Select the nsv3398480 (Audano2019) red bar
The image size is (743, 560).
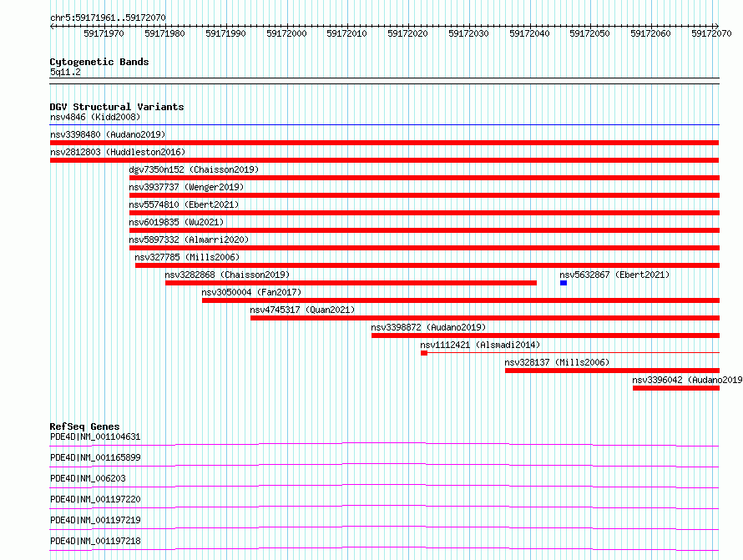(x=384, y=143)
